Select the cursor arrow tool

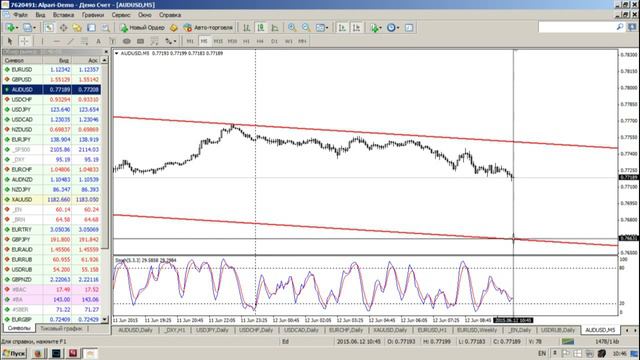click(10, 41)
